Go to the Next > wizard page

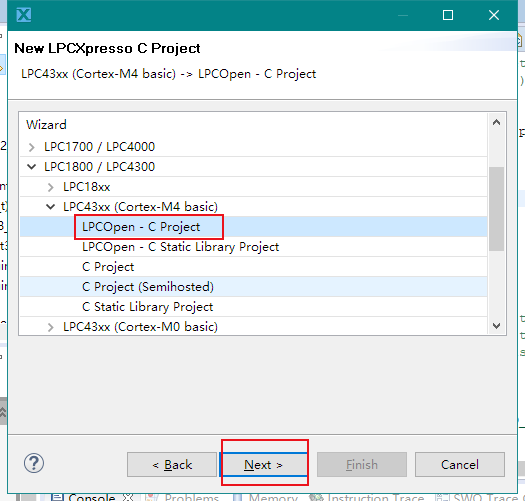264,464
